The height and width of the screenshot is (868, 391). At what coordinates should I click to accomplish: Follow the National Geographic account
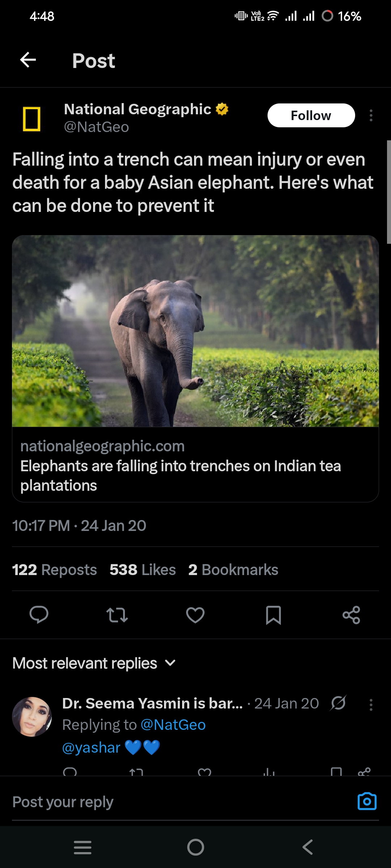tap(311, 116)
